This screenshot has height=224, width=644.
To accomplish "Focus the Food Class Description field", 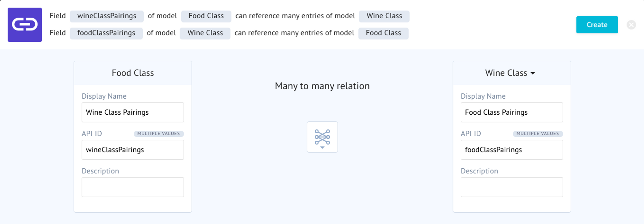I will tap(133, 187).
